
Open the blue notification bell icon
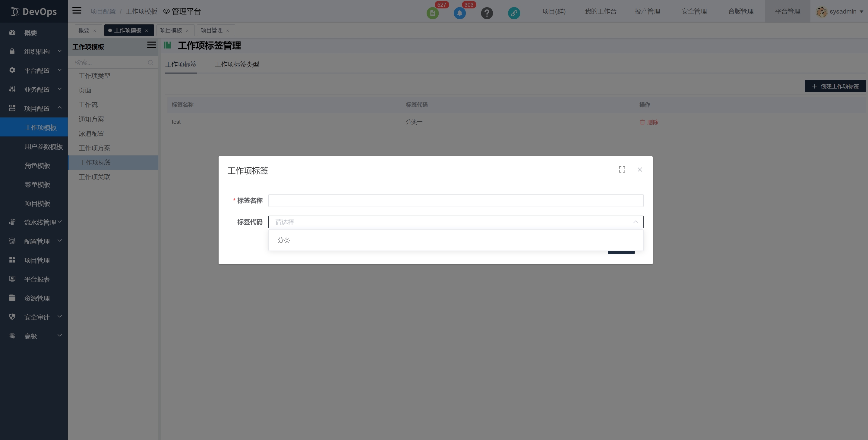click(x=459, y=13)
